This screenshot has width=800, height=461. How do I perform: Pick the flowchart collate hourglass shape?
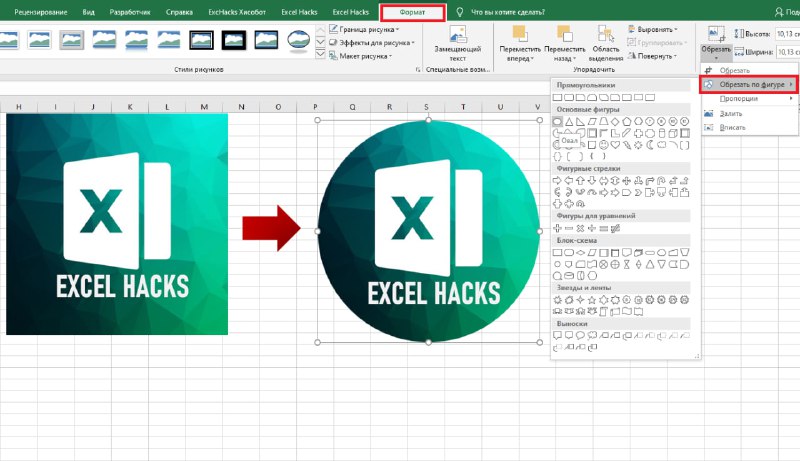tap(627, 264)
